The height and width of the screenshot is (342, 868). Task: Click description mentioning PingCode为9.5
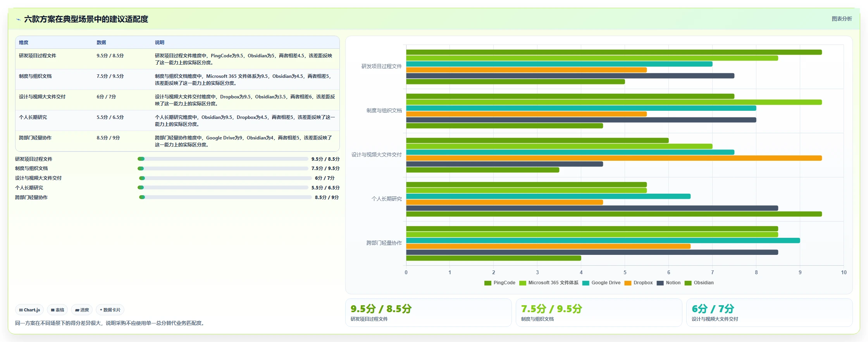(x=244, y=59)
